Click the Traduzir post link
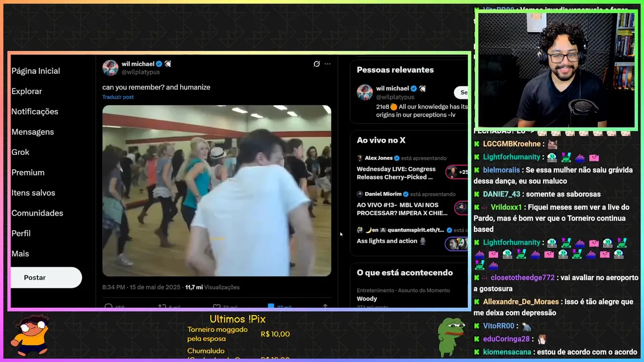 pos(118,97)
